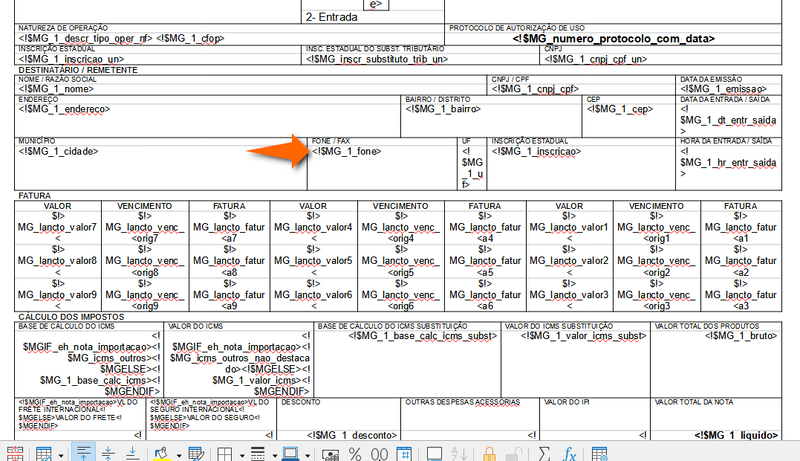
Task: Click the <!$MG_1_emissao> date field
Action: coord(723,89)
